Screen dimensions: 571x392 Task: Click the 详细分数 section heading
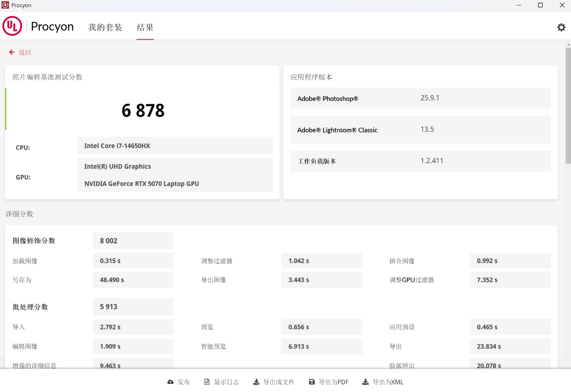(x=20, y=214)
